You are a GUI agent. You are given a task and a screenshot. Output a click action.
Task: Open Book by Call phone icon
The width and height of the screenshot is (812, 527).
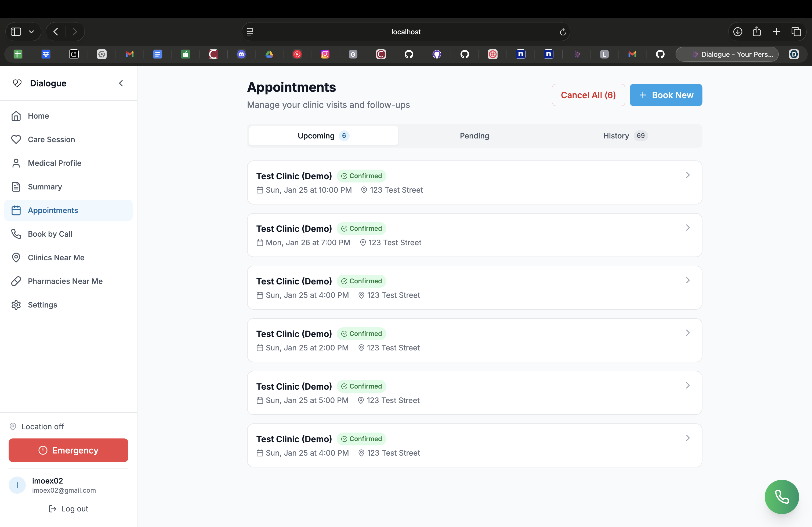16,234
